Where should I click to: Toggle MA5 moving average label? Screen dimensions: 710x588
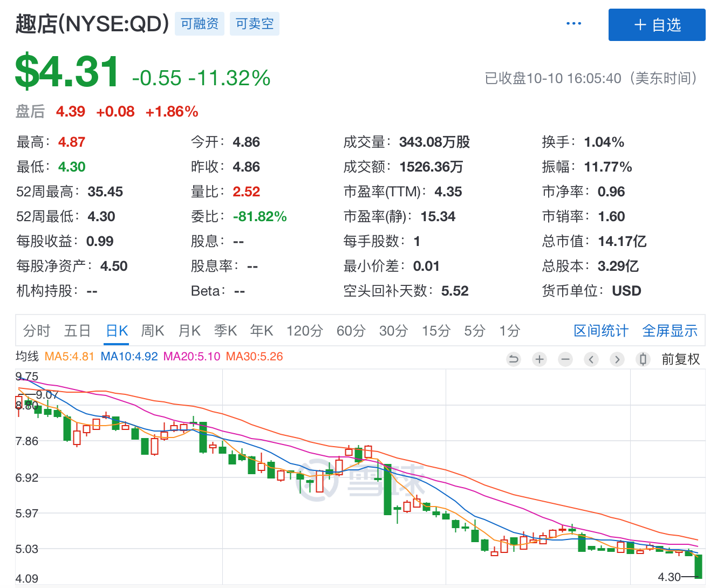click(x=69, y=357)
